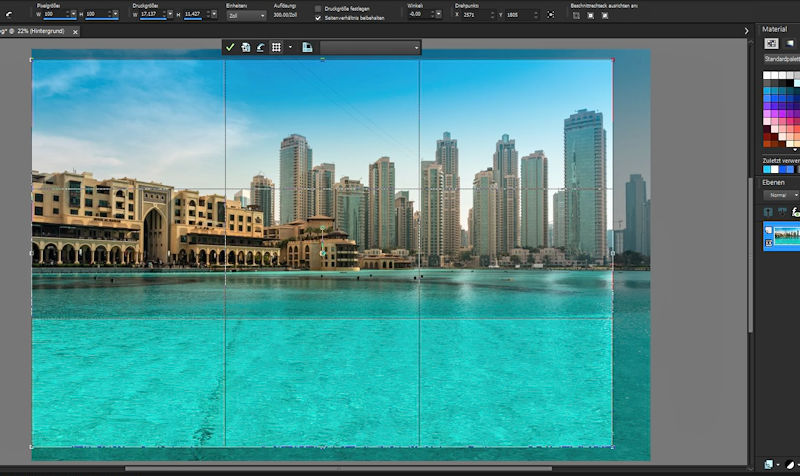
Task: Click the Drehpunkt Y input field
Action: [x=519, y=15]
